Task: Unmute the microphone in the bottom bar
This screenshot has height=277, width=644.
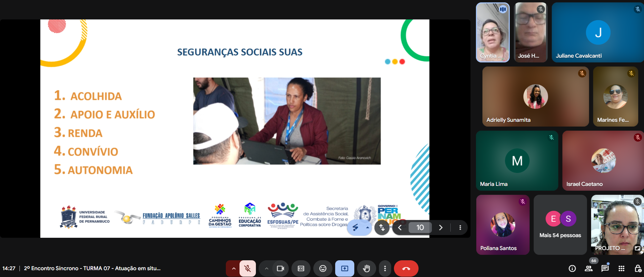Action: [x=248, y=268]
